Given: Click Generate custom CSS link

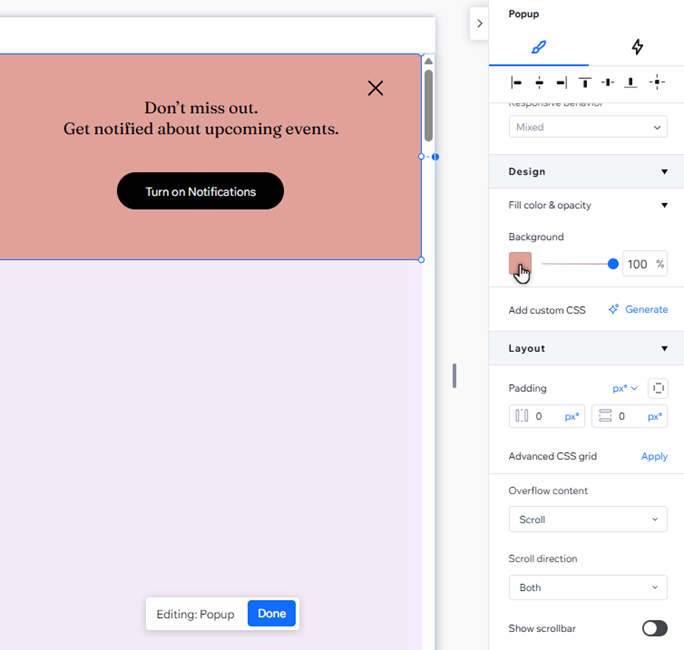Looking at the screenshot, I should pyautogui.click(x=646, y=310).
